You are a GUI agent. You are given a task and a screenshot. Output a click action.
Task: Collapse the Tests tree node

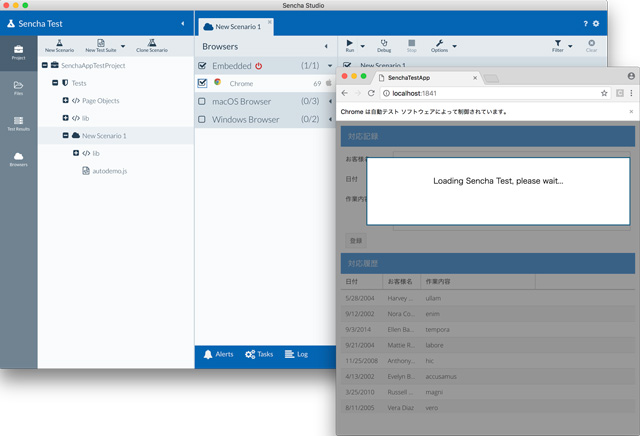55,83
